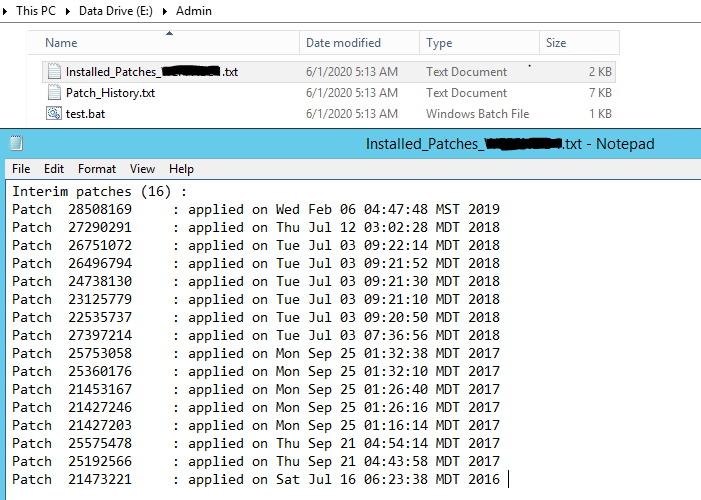Click the Admin folder breadcrumb

(x=194, y=11)
